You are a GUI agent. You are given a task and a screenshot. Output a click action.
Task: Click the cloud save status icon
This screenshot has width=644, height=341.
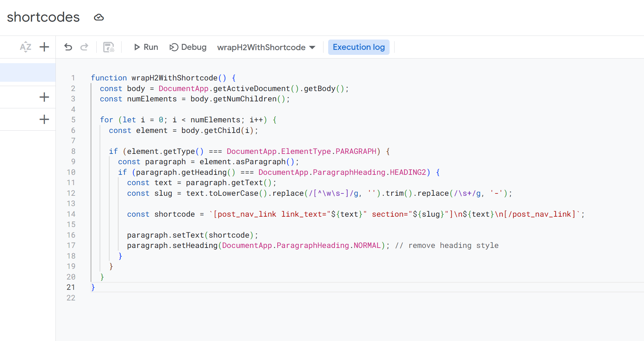(99, 17)
